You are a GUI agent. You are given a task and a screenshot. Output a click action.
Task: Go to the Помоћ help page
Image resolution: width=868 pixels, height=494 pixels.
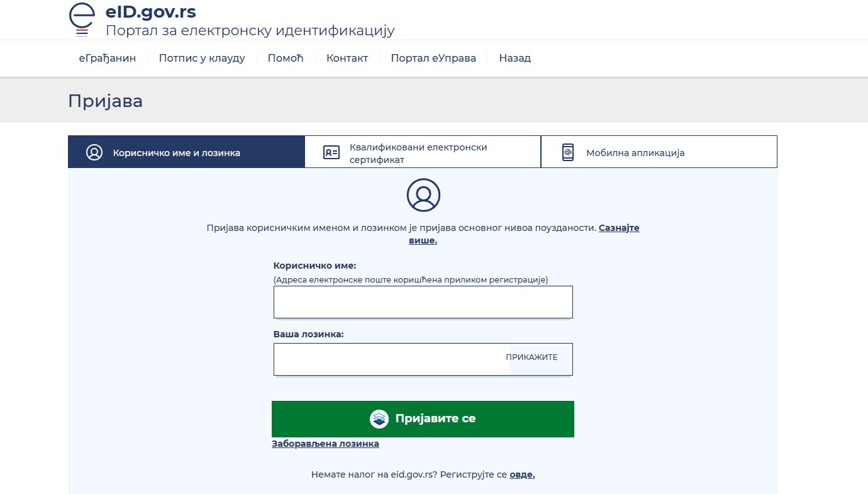[x=286, y=58]
